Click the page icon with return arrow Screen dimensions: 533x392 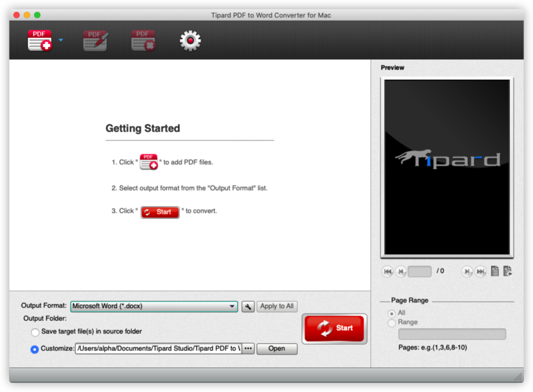click(x=508, y=271)
